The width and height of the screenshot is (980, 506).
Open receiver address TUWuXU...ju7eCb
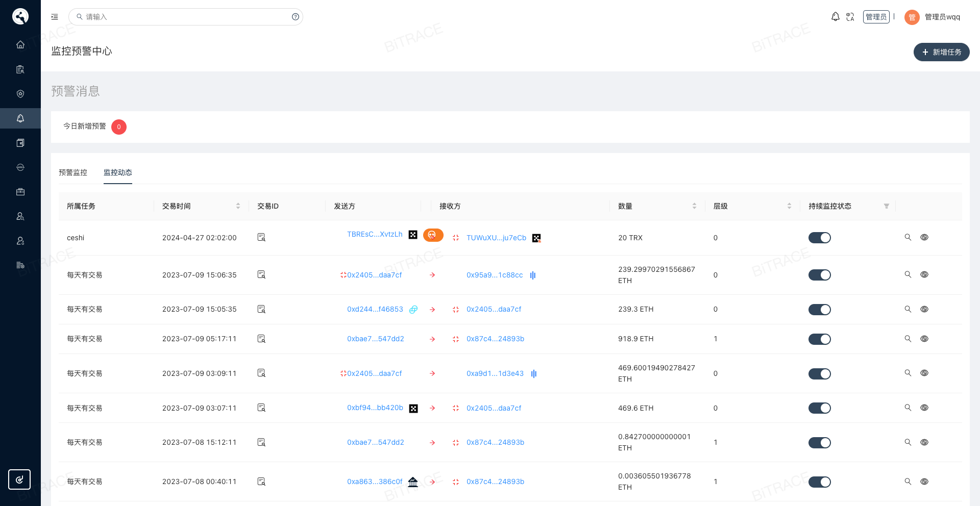(496, 238)
